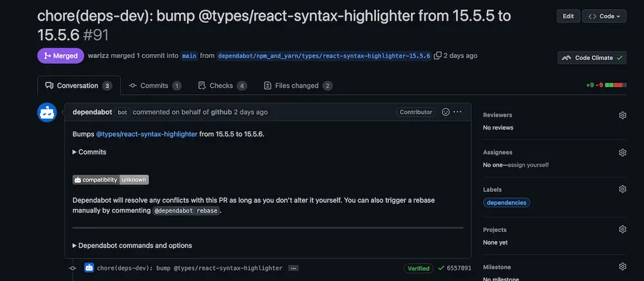Open the dependabot source branch link
644x281 pixels.
[x=324, y=56]
